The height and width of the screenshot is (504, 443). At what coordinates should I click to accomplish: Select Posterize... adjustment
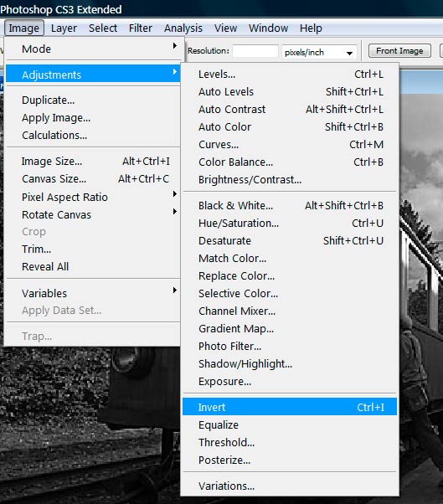point(290,460)
